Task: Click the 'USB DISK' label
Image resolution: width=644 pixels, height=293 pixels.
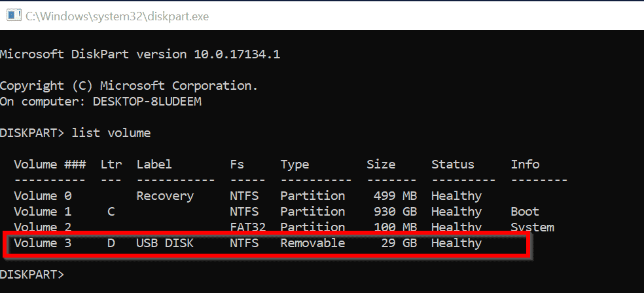Action: pos(165,243)
